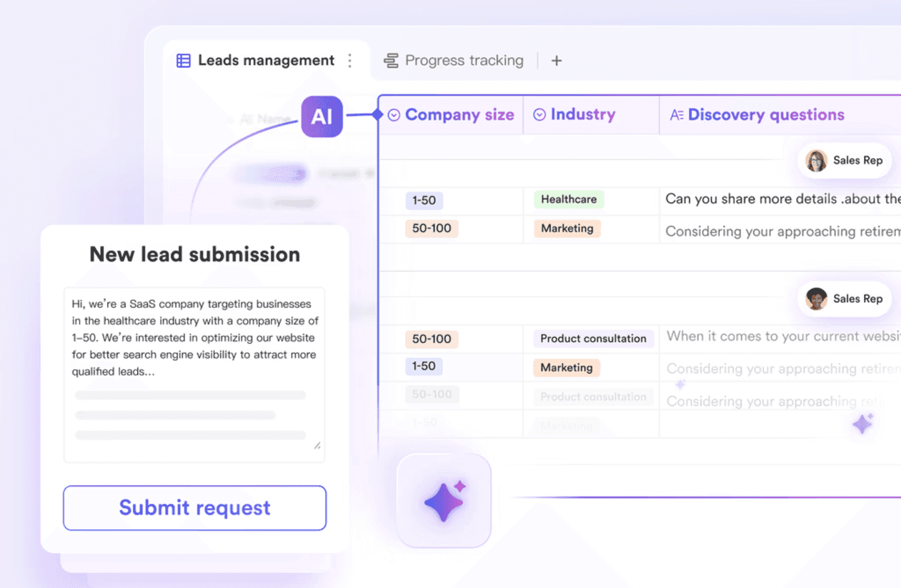The width and height of the screenshot is (901, 588).
Task: Select the Progress tracking board icon
Action: 391,60
